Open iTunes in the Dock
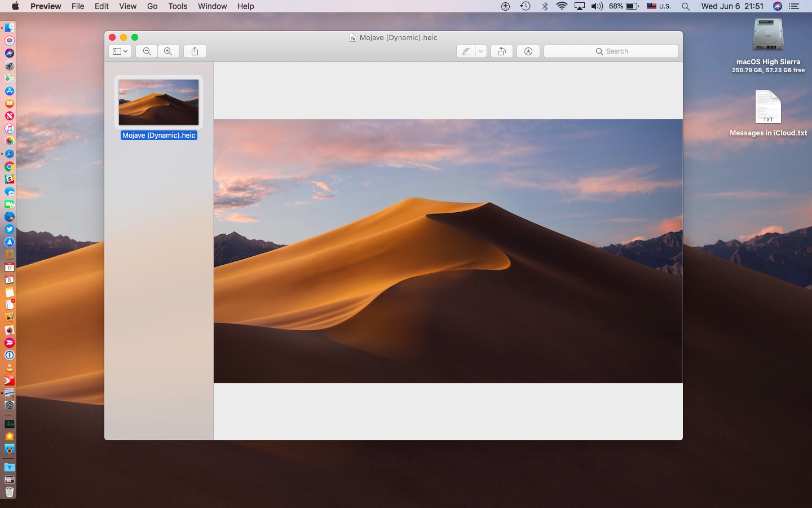812x508 pixels. pos(10,129)
